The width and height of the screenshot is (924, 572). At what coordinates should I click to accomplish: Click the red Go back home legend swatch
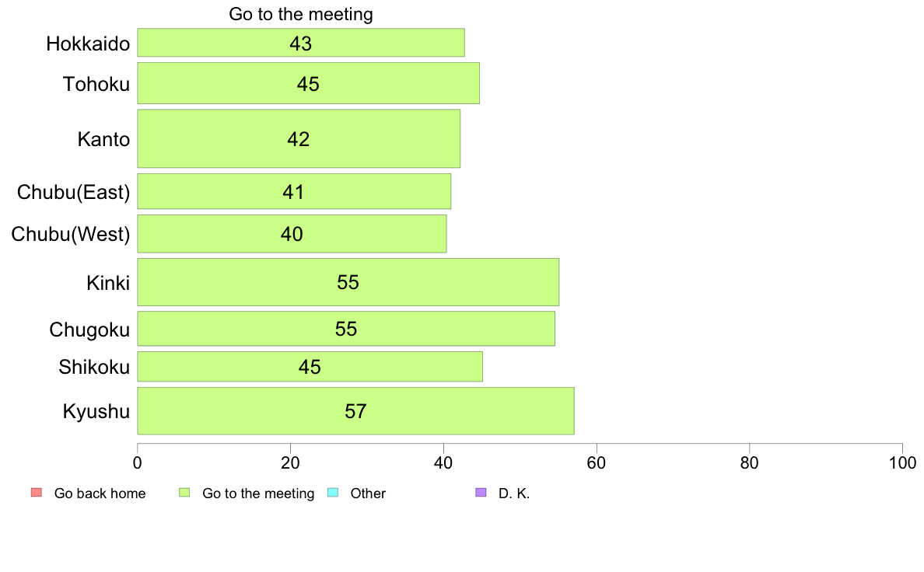[x=37, y=493]
